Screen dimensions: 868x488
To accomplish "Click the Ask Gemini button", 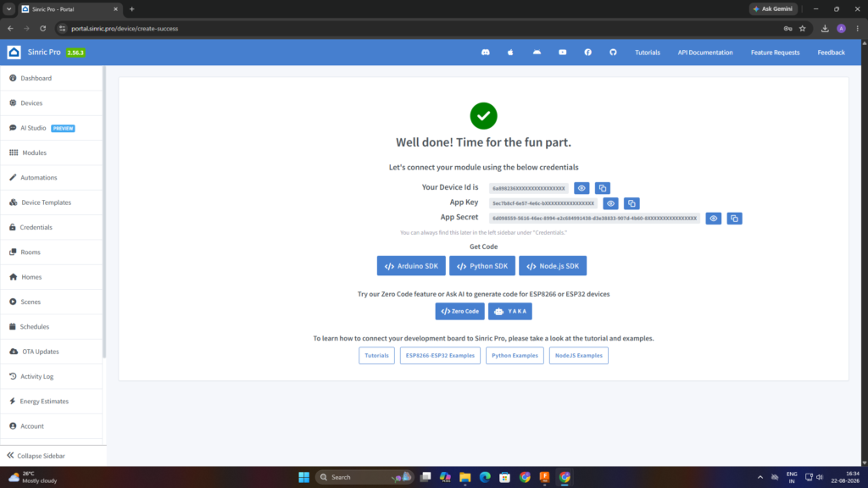I will (x=773, y=8).
